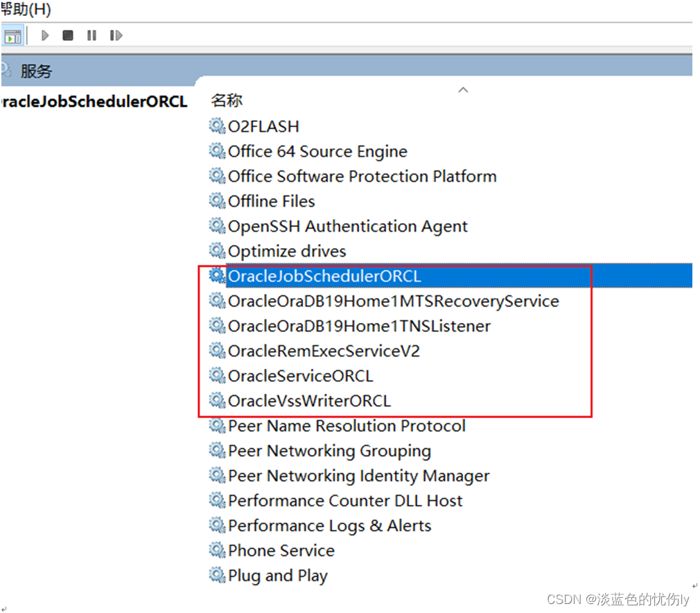This screenshot has height=613, width=700.
Task: Select the Optimize drives service
Action: click(287, 252)
